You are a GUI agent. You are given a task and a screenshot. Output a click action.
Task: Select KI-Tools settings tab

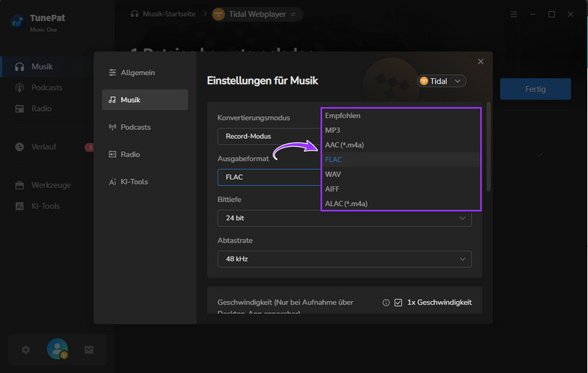click(x=145, y=181)
